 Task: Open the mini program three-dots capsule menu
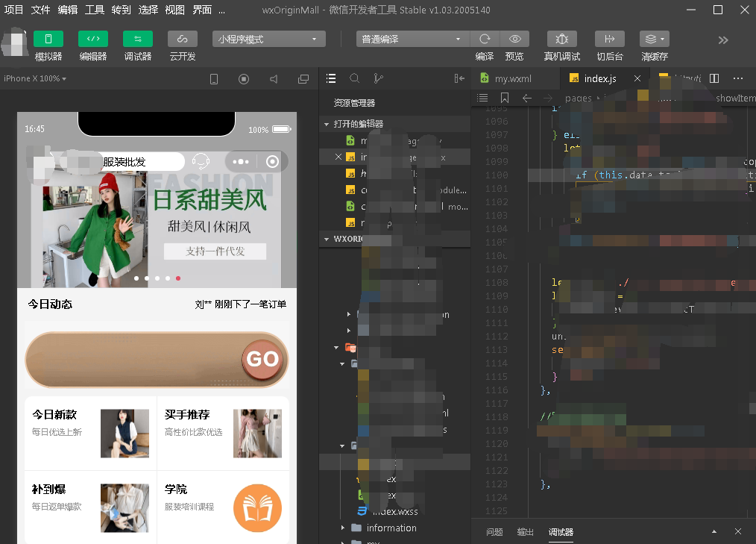click(241, 162)
